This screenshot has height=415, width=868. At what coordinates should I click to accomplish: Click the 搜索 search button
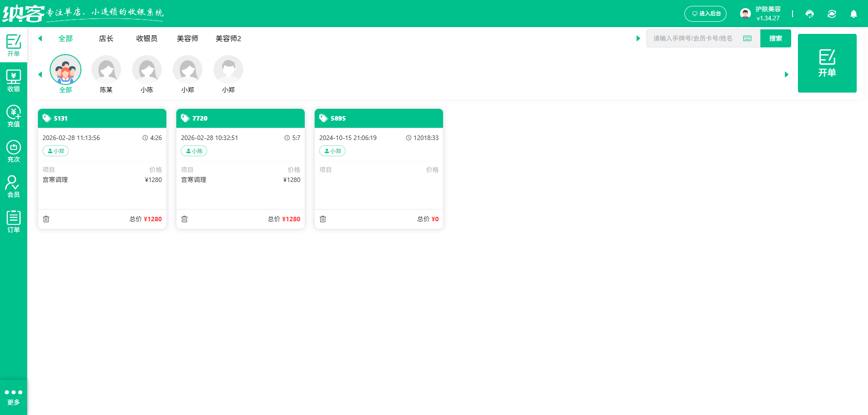(x=775, y=38)
